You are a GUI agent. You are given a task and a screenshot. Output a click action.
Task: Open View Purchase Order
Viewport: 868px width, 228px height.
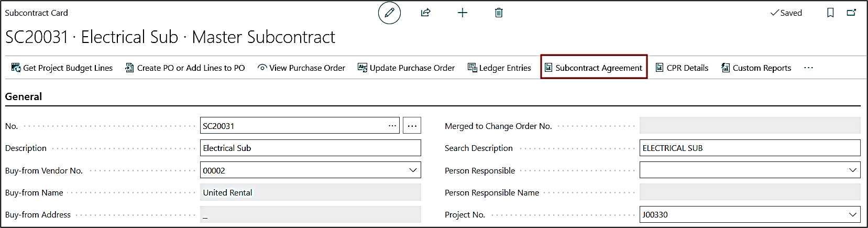pos(301,68)
